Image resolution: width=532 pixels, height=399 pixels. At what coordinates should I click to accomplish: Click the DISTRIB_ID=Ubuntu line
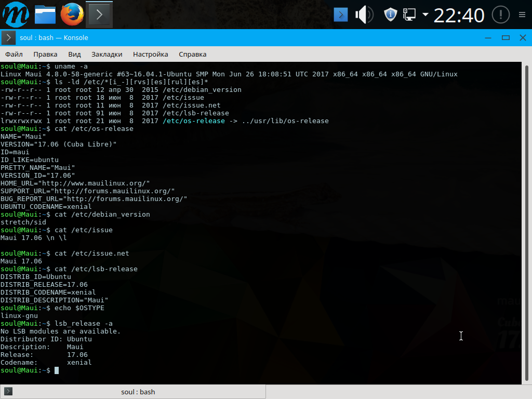pos(36,277)
